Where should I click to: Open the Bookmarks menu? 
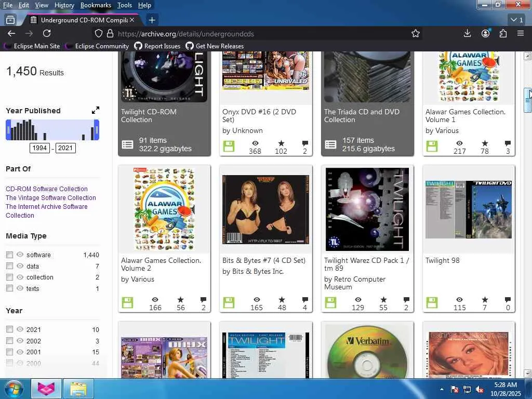click(x=96, y=5)
